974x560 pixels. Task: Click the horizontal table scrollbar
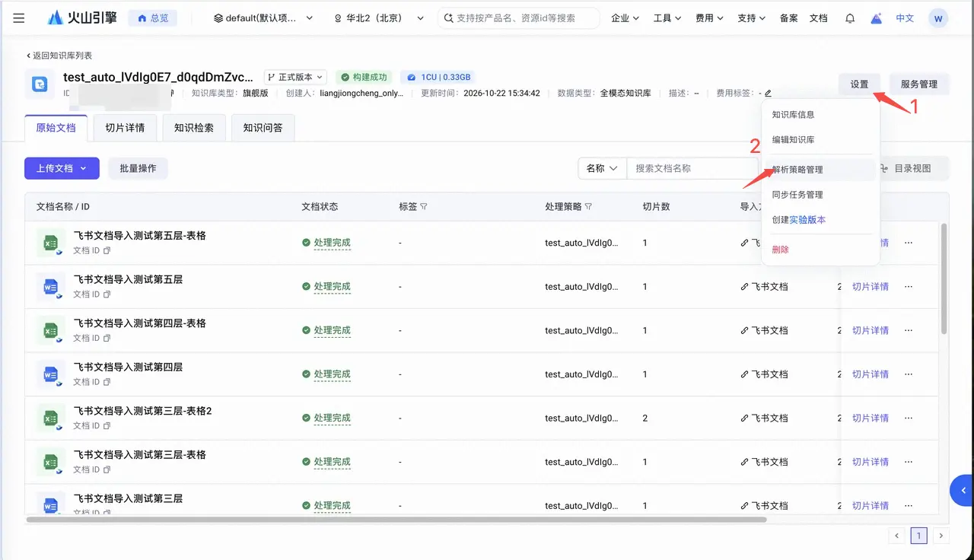coord(396,520)
